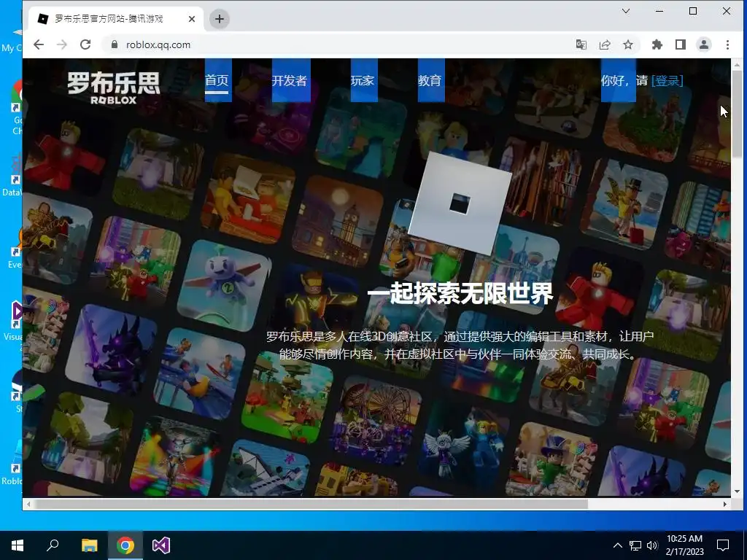Click the horizontal scrollbar thumb
Image resolution: width=747 pixels, height=560 pixels.
[x=311, y=504]
